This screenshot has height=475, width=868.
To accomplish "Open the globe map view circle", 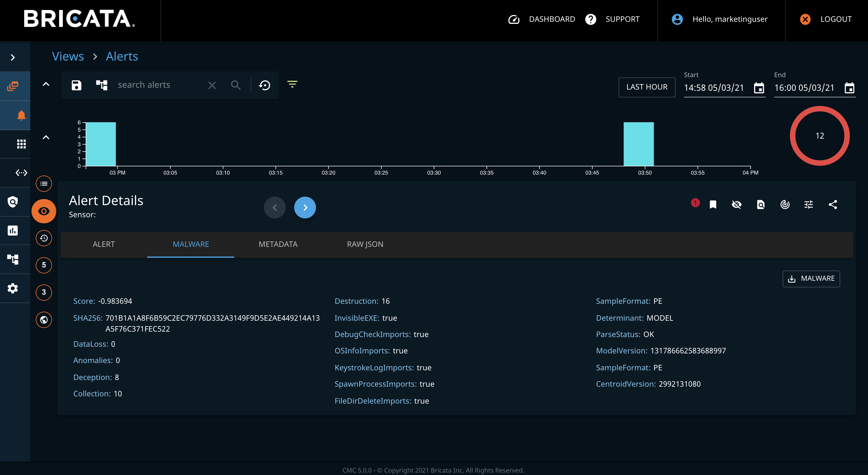I will pyautogui.click(x=44, y=319).
